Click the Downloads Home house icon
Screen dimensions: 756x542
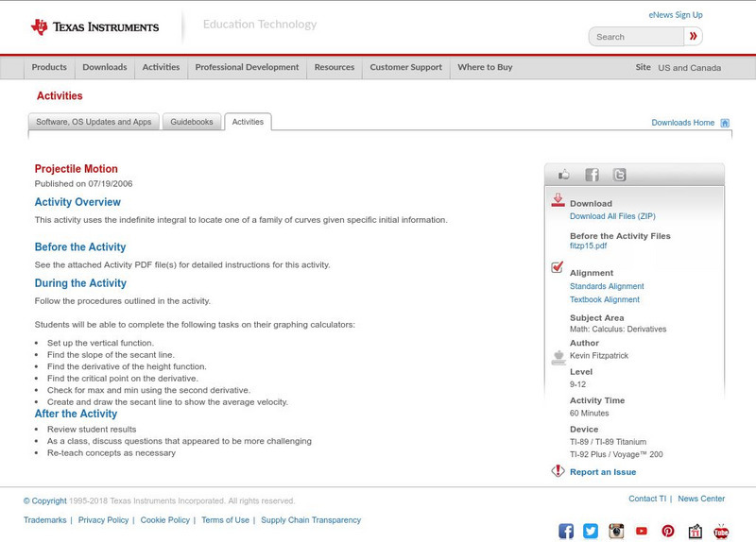pyautogui.click(x=725, y=123)
